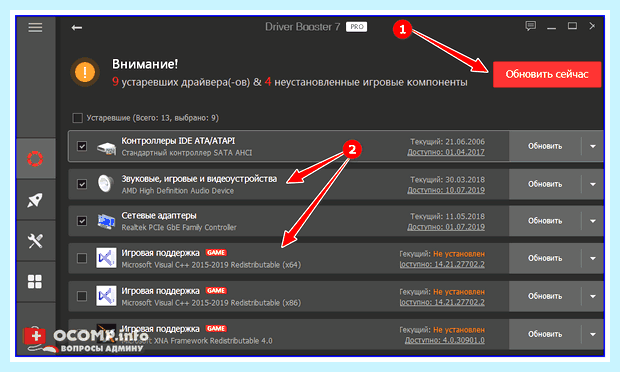Open the rocket boost sidebar icon

[x=35, y=200]
